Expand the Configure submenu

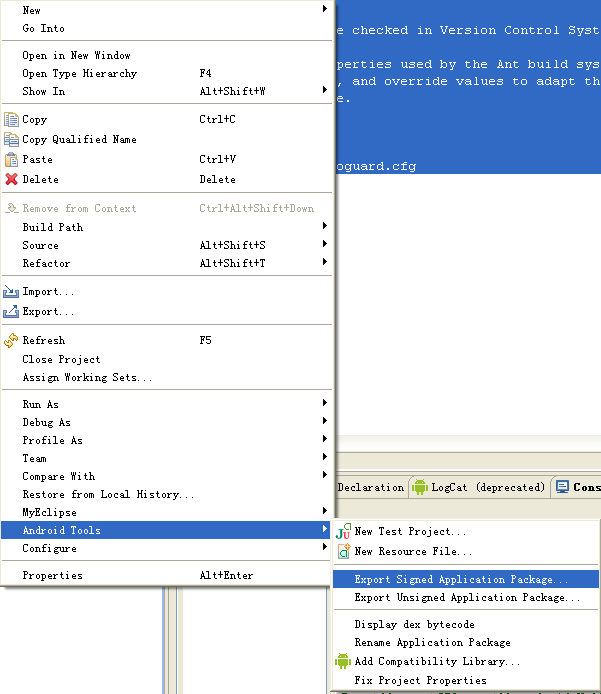325,548
